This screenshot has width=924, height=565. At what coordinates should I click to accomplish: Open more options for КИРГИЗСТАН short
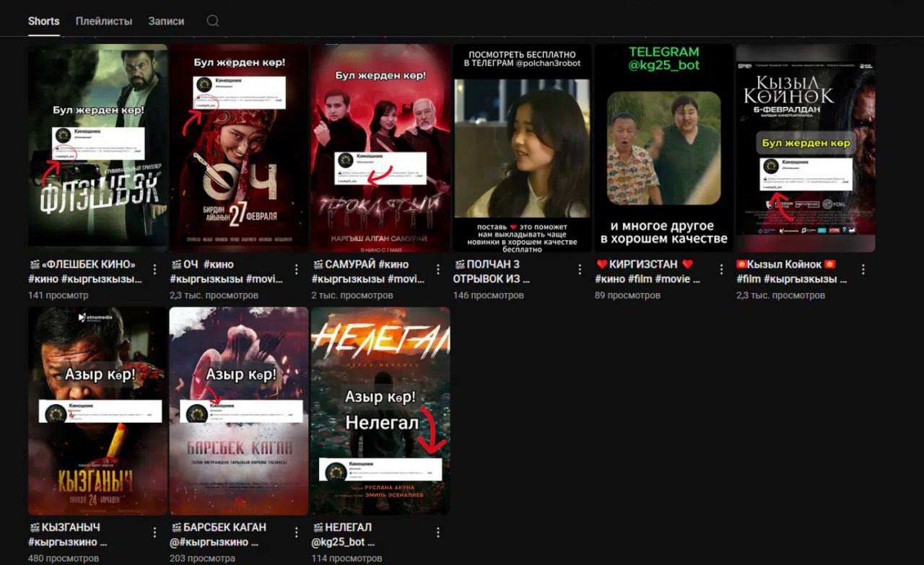point(721,270)
